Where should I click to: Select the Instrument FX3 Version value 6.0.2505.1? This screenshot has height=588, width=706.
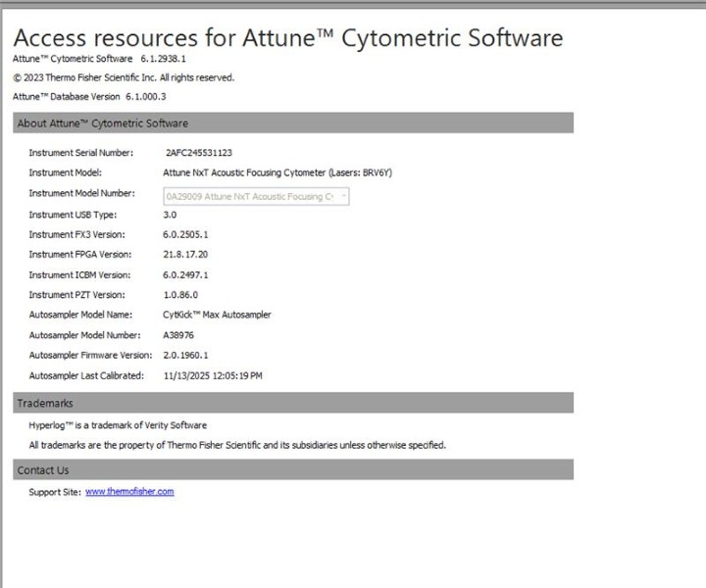185,234
